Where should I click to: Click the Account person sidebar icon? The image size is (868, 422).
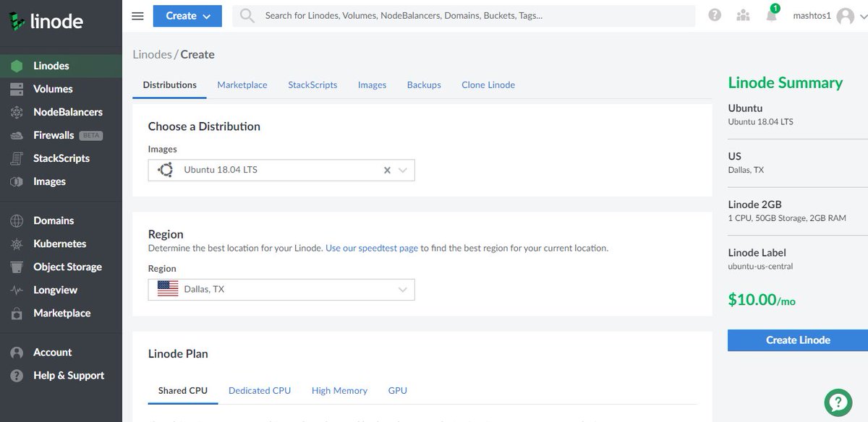(17, 352)
